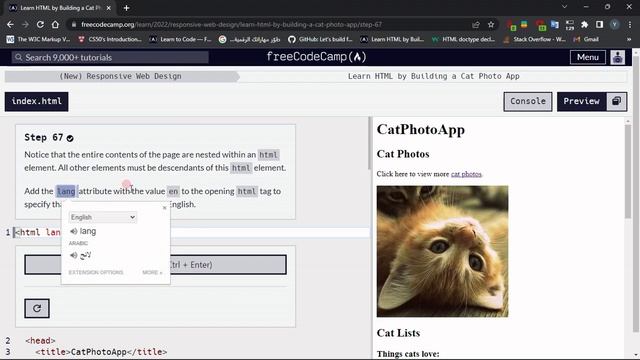This screenshot has height=360, width=640.
Task: Open the Chrome profile avatar
Action: pyautogui.click(x=614, y=24)
